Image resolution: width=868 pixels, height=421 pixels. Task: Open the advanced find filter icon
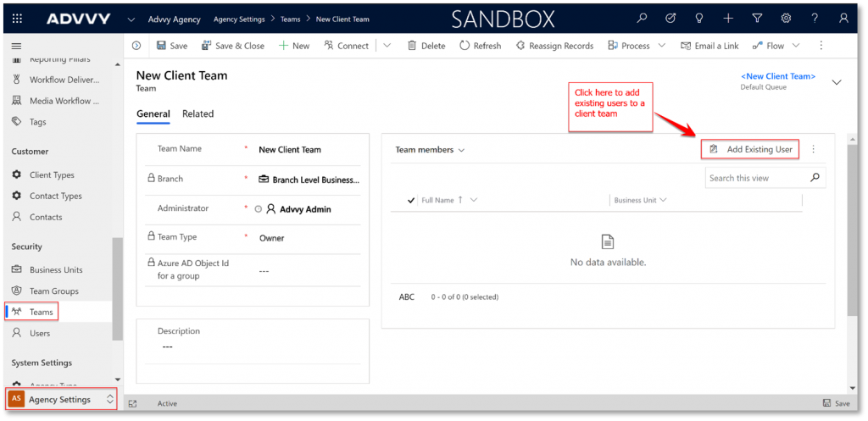757,18
